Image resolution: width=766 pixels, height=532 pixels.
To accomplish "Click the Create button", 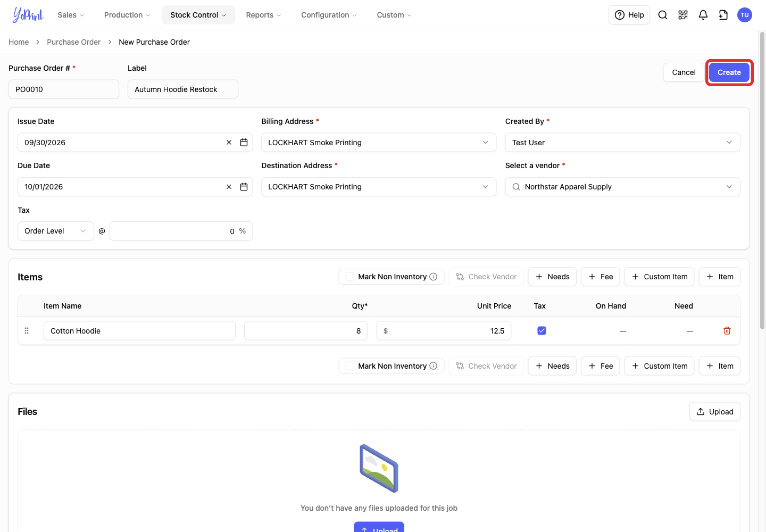I will [x=729, y=72].
